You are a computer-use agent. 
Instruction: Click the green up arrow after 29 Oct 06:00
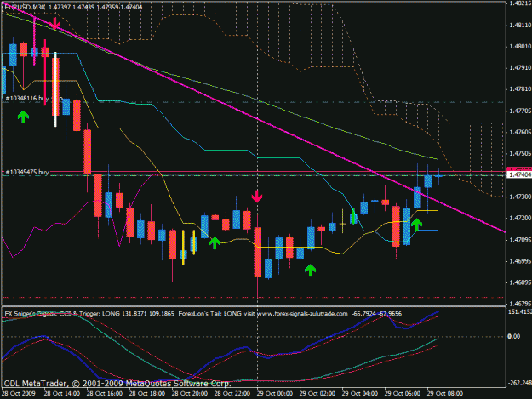tap(416, 225)
